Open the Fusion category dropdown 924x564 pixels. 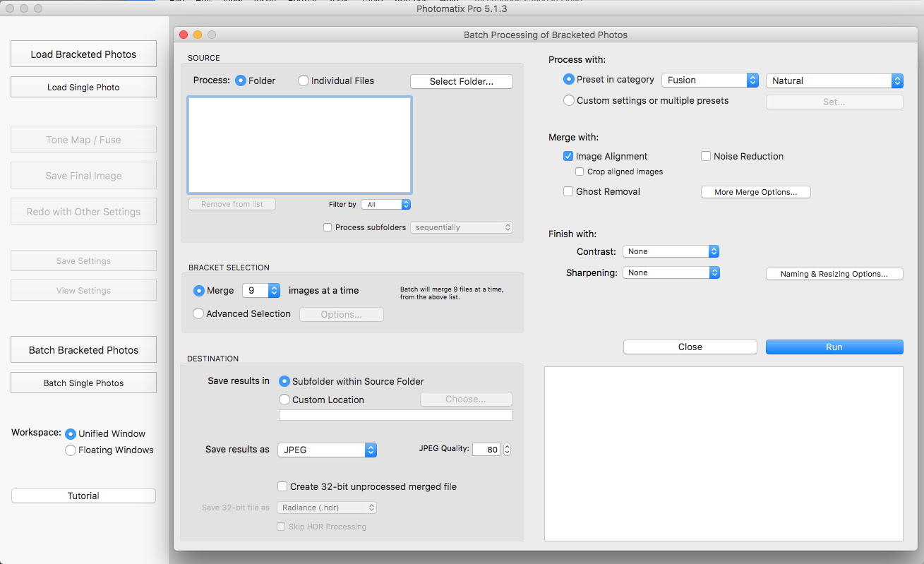709,80
